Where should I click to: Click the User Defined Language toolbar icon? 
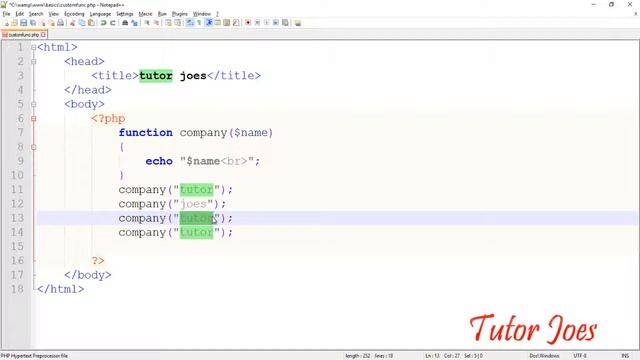218,23
